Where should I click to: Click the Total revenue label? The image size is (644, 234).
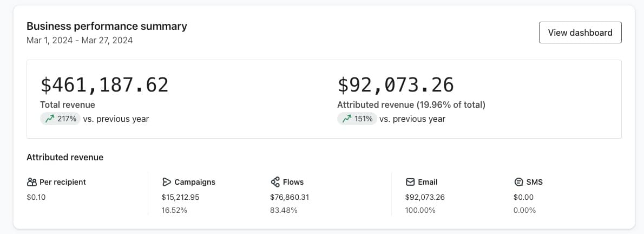[68, 105]
